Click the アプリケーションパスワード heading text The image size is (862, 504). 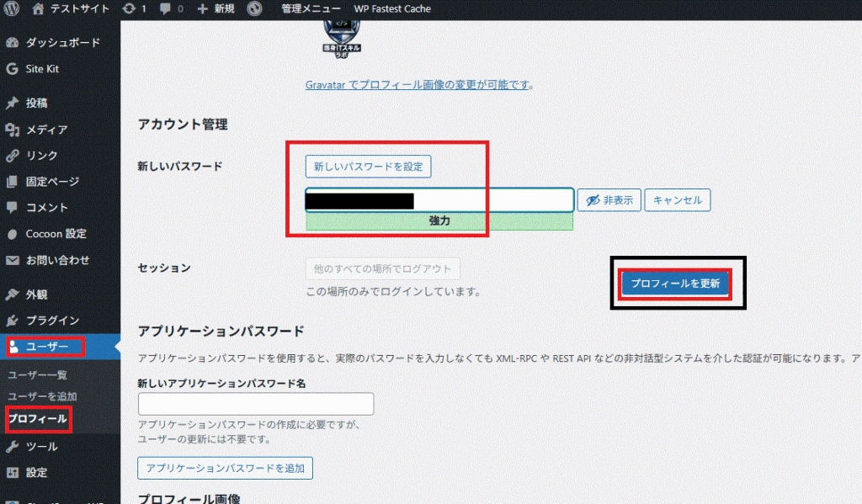point(221,331)
